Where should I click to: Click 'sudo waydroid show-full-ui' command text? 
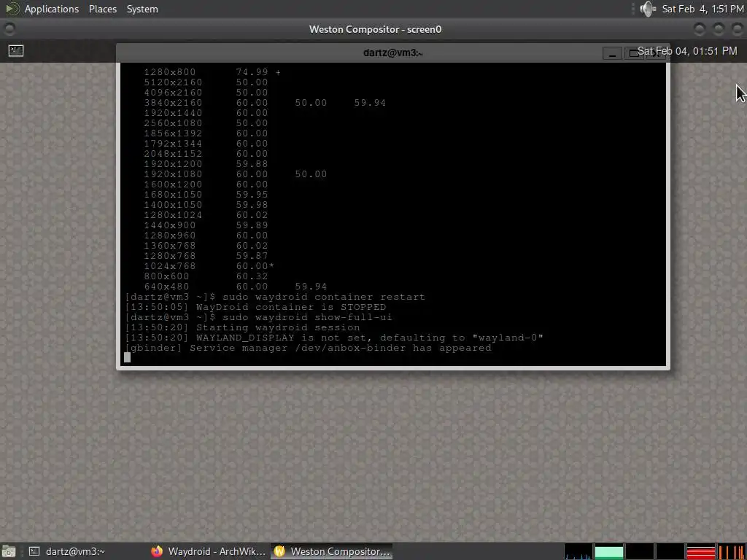coord(307,317)
